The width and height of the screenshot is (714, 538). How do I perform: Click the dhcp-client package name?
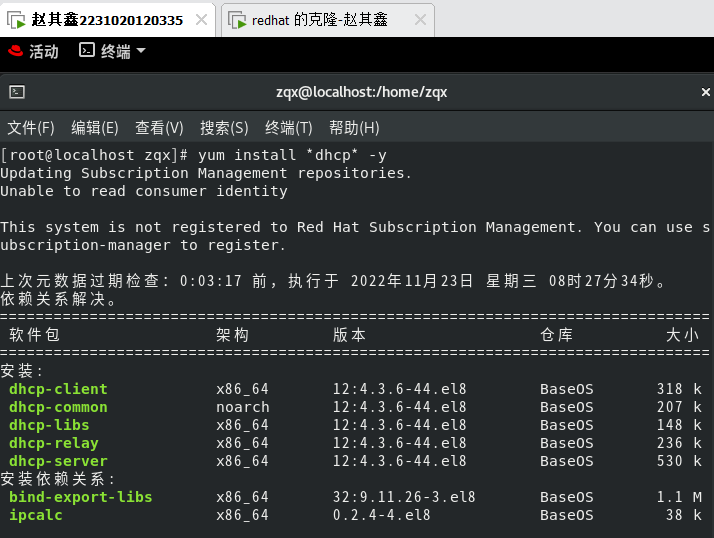(58, 389)
